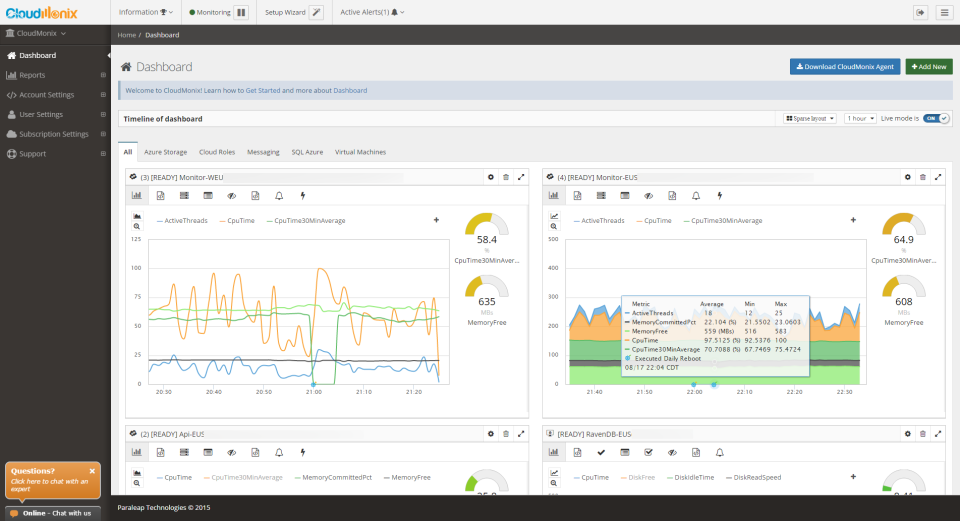960x521 pixels.
Task: Open the 1 hour time range dropdown
Action: click(x=859, y=118)
